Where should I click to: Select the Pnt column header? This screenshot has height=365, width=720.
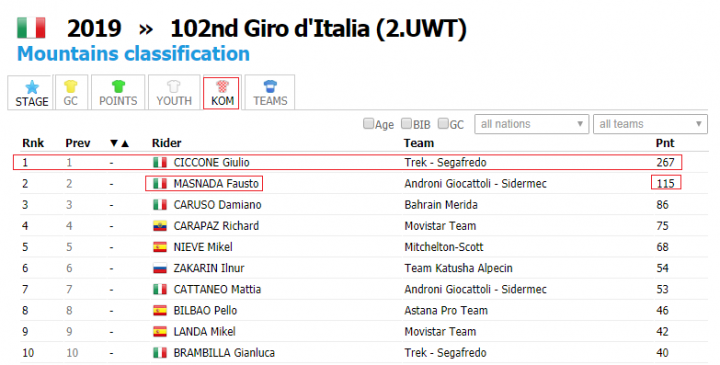point(664,143)
